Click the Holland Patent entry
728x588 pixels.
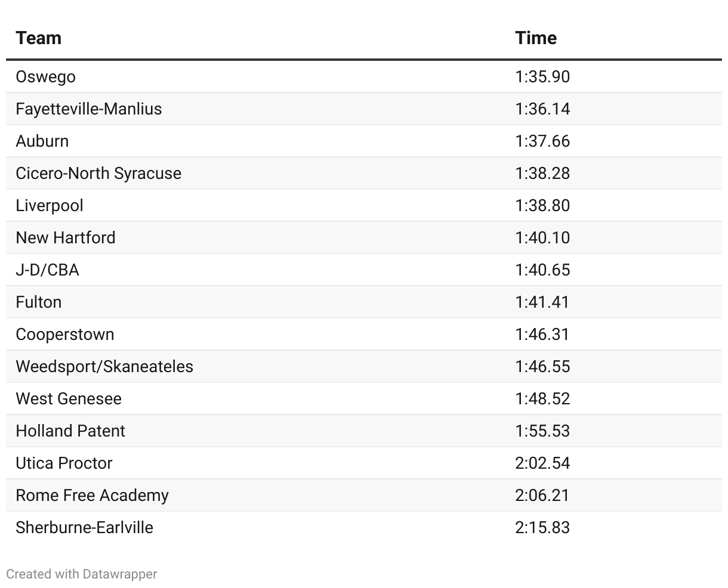pyautogui.click(x=70, y=431)
